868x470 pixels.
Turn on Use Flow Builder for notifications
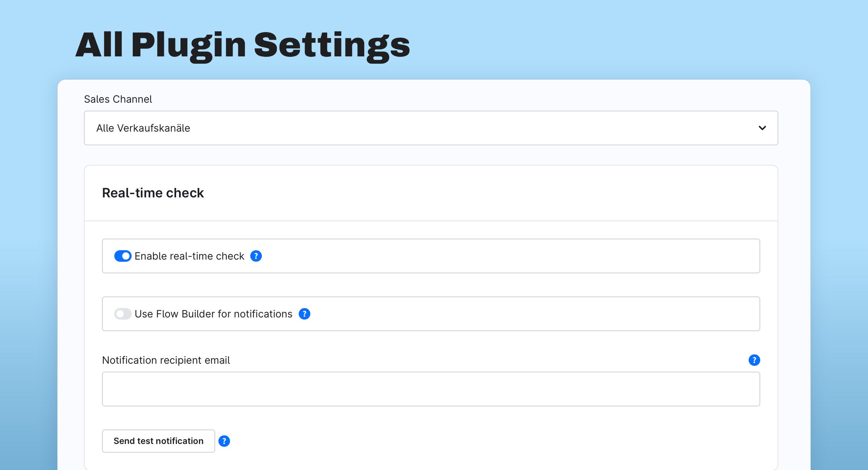point(123,314)
